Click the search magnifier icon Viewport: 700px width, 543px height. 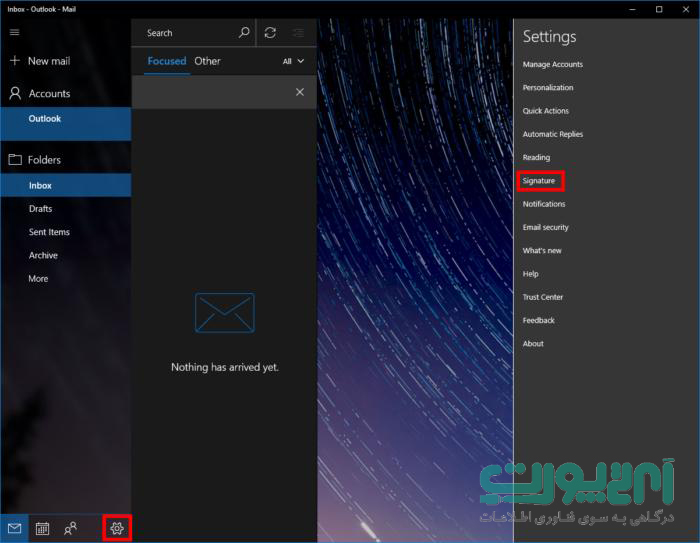pyautogui.click(x=244, y=32)
